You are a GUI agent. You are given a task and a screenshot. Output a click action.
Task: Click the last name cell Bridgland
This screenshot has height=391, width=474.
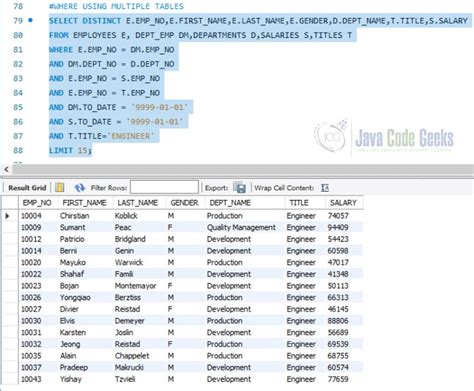point(130,239)
